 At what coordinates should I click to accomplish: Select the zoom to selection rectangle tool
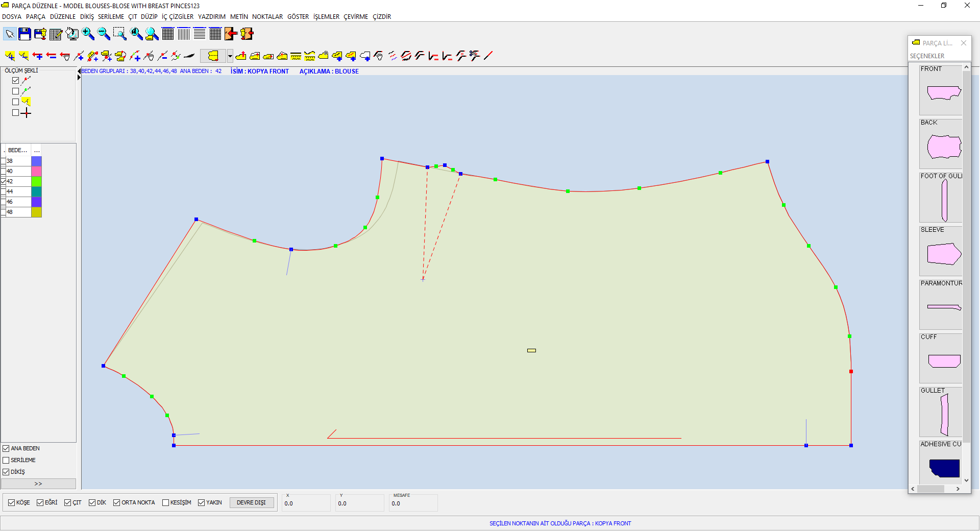coord(119,34)
